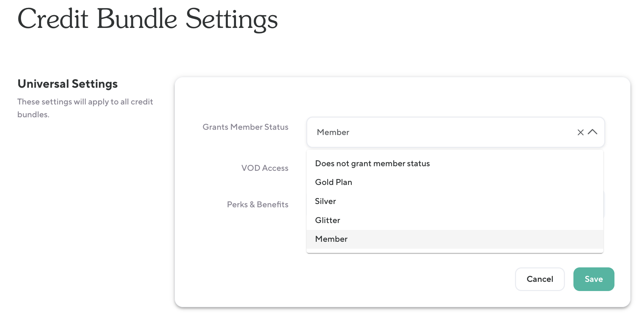Select the Glitter option

pyautogui.click(x=327, y=220)
